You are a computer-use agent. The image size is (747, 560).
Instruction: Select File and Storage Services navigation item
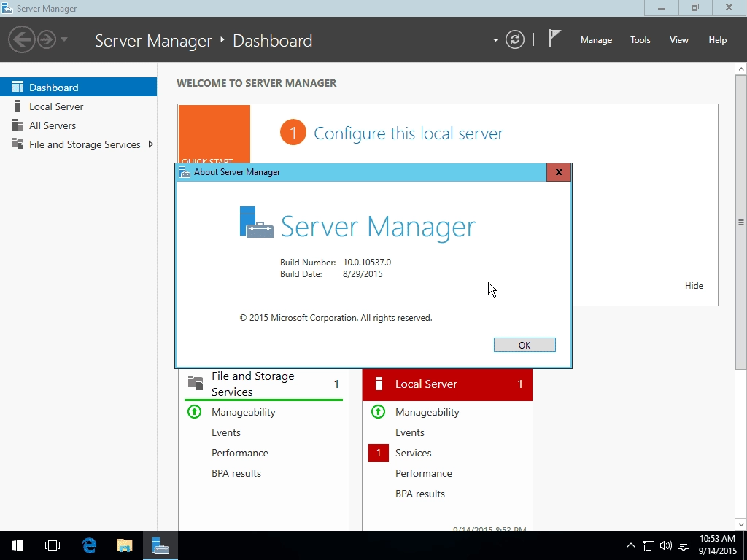coord(79,144)
